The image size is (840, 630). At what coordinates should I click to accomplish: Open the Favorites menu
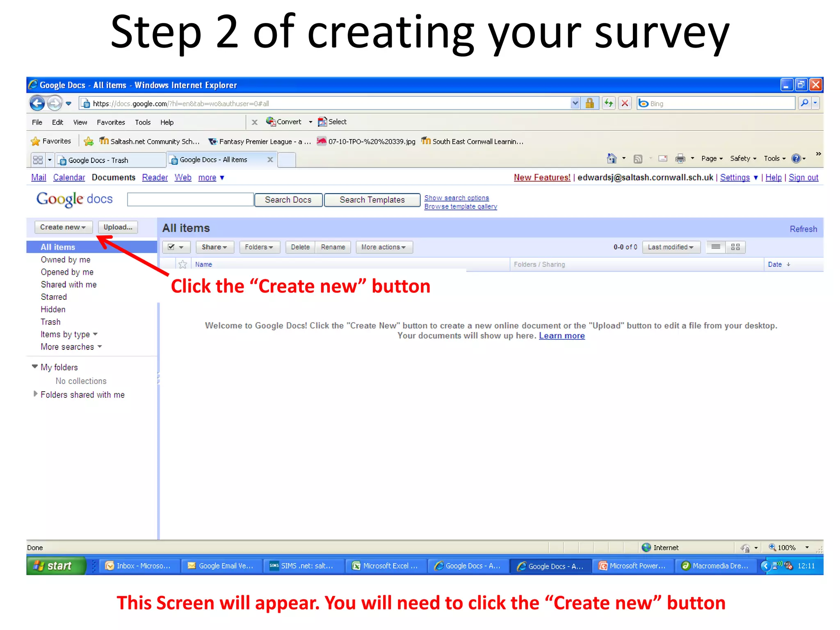pos(111,122)
